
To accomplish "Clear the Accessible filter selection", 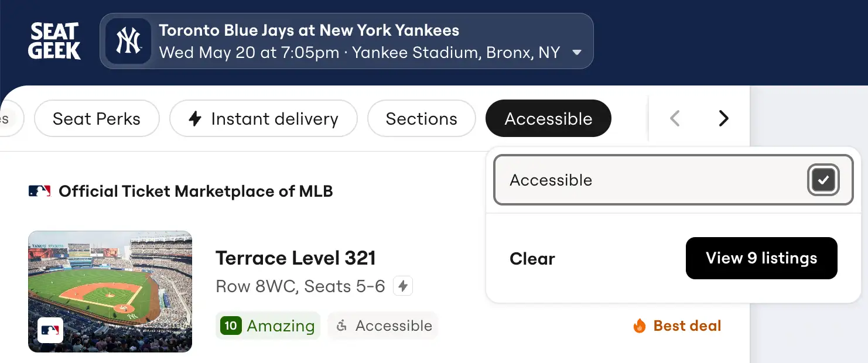I will click(x=532, y=258).
